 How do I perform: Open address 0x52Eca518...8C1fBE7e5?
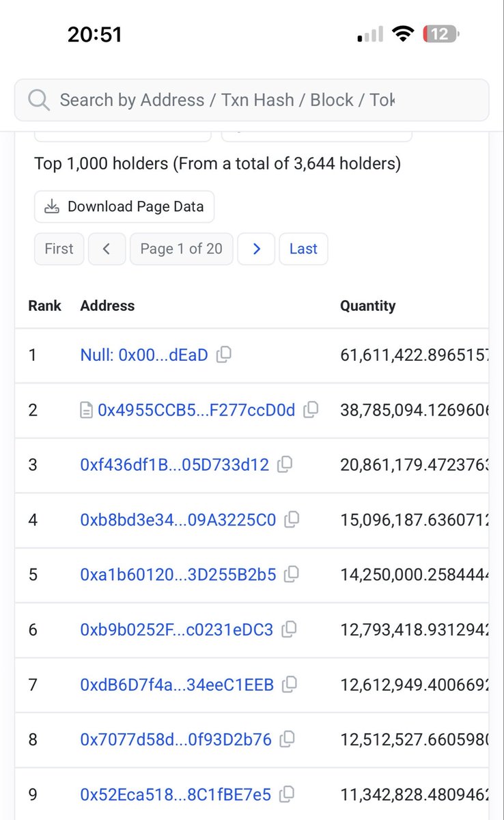[x=176, y=795]
